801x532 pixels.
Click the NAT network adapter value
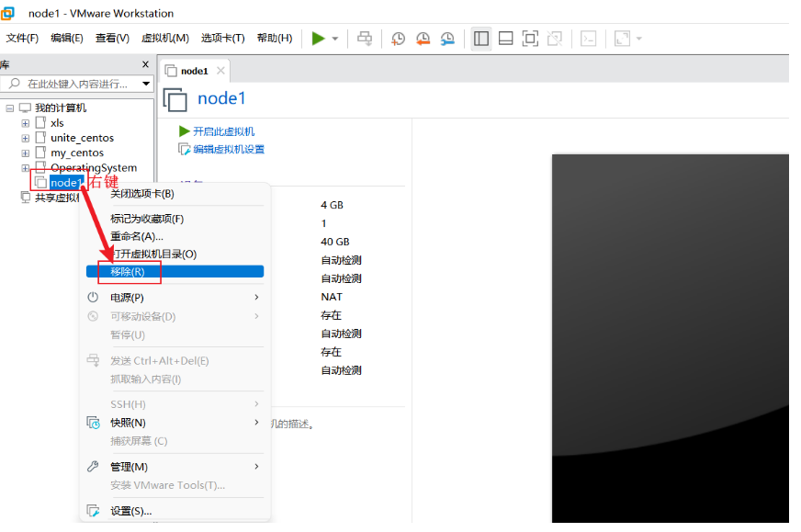pos(332,297)
